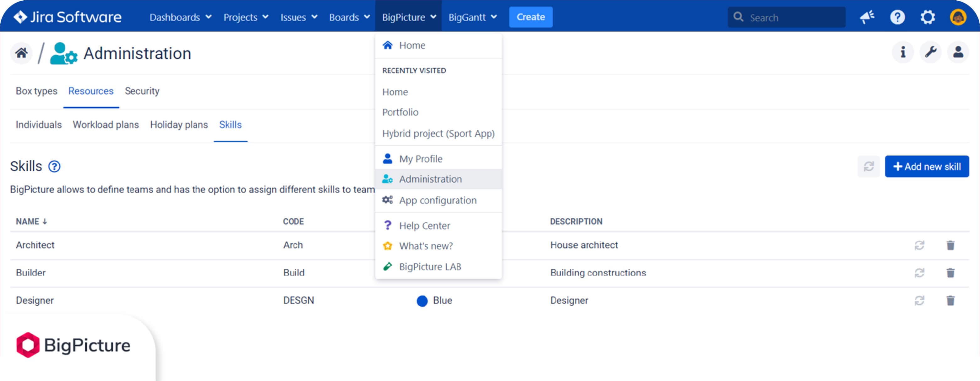Open the Help question mark icon
Viewport: 980px width, 381px height.
[897, 17]
